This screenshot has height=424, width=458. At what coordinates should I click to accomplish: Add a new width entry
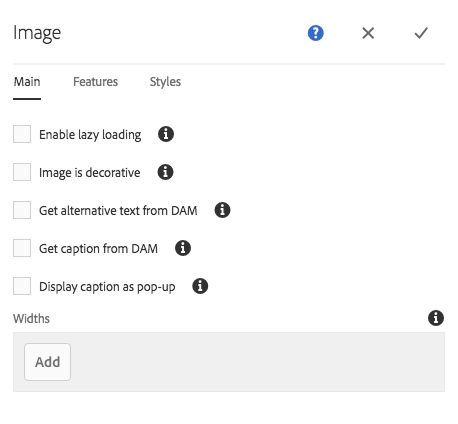click(x=47, y=362)
